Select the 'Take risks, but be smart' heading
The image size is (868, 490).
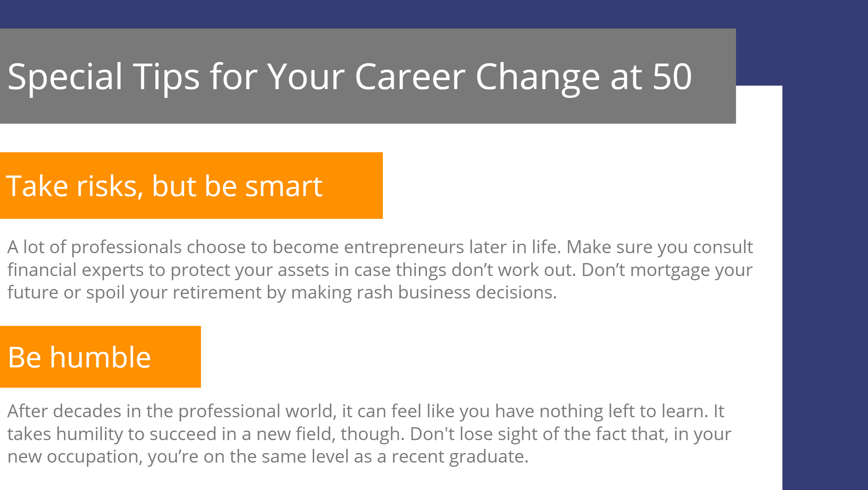pyautogui.click(x=164, y=186)
